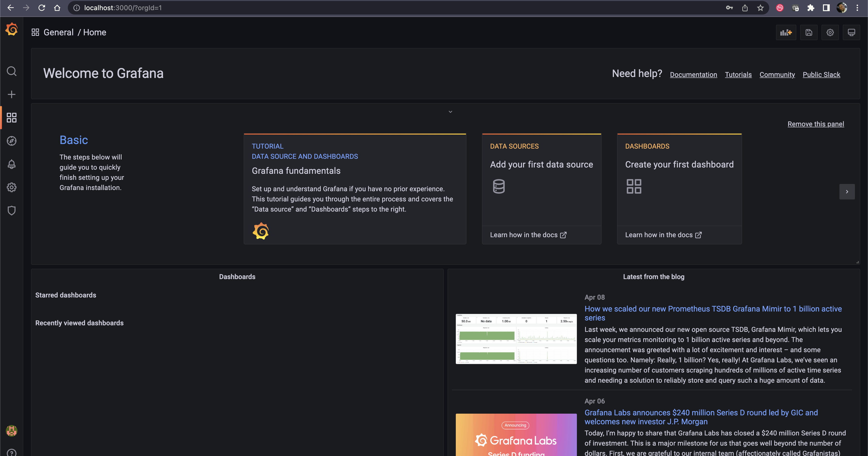Click the Save dashboard icon
Screen dimensions: 868x456
coord(809,32)
